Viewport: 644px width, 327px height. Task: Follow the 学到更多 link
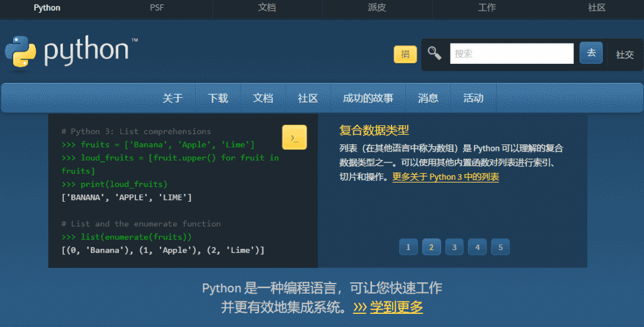(x=396, y=307)
